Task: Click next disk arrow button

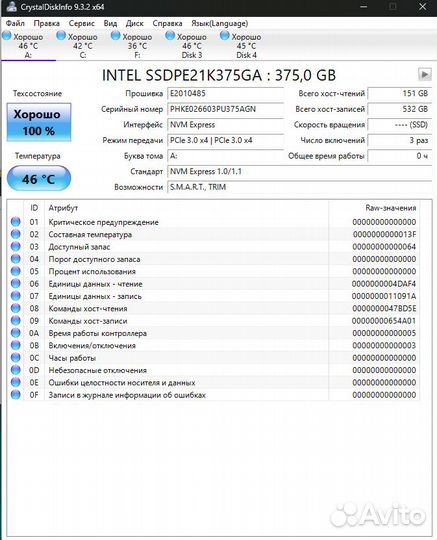Action: (x=425, y=74)
